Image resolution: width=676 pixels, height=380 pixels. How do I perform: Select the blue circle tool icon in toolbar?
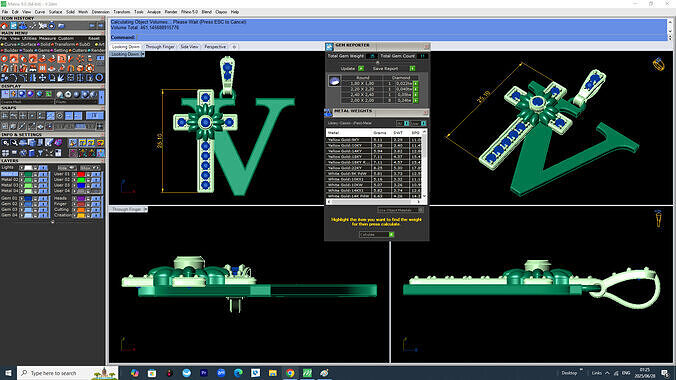pyautogui.click(x=99, y=78)
